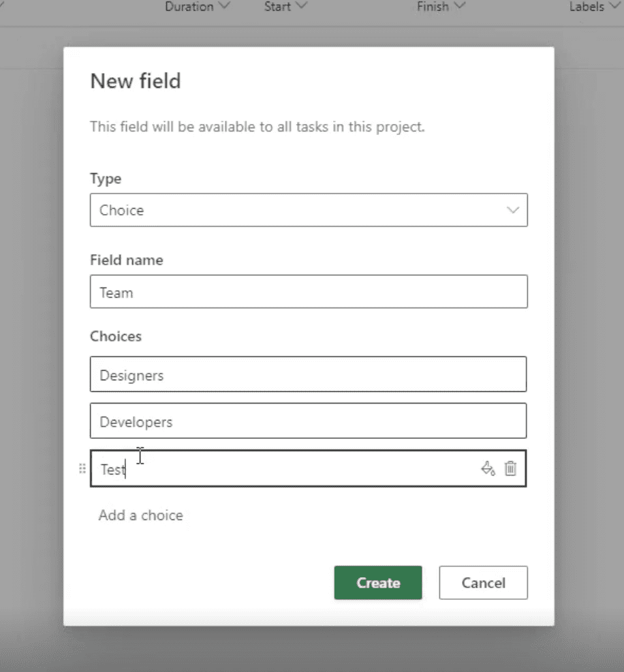Select the Designers choice field
Screen dimensions: 624x672
[308, 374]
